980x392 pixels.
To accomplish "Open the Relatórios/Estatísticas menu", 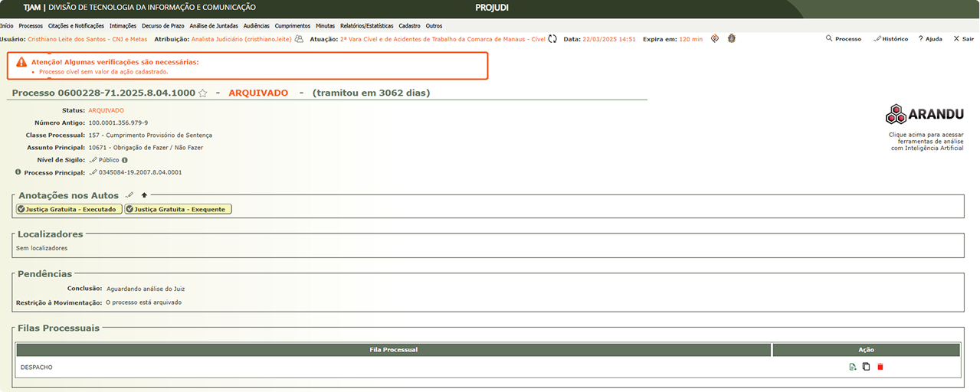I will coord(367,26).
